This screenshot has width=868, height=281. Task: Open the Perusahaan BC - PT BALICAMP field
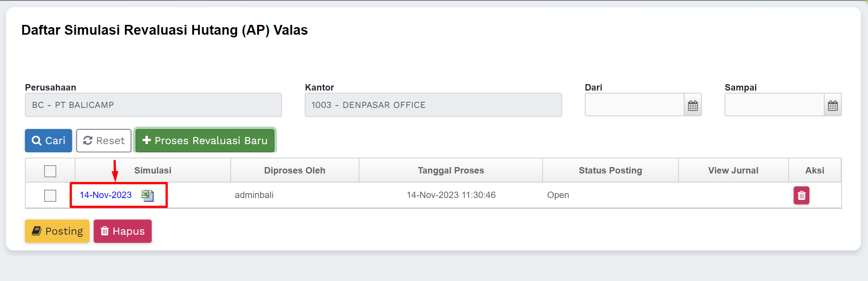click(x=153, y=105)
